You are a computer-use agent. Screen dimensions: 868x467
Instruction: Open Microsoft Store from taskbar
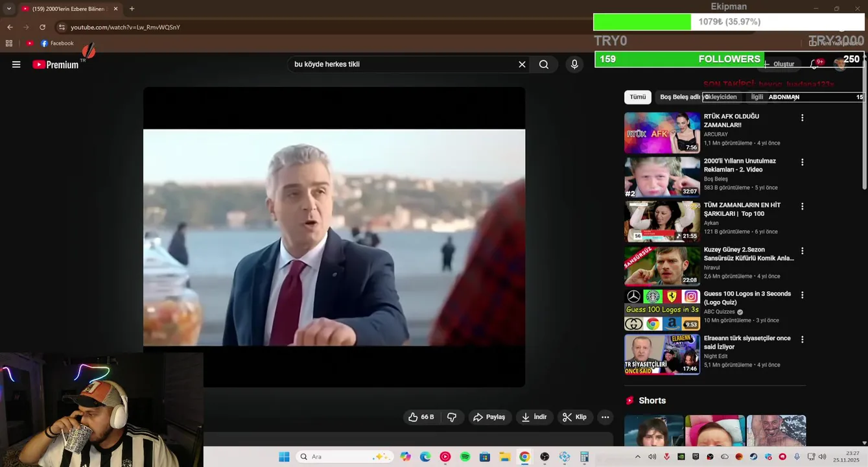coord(485,457)
